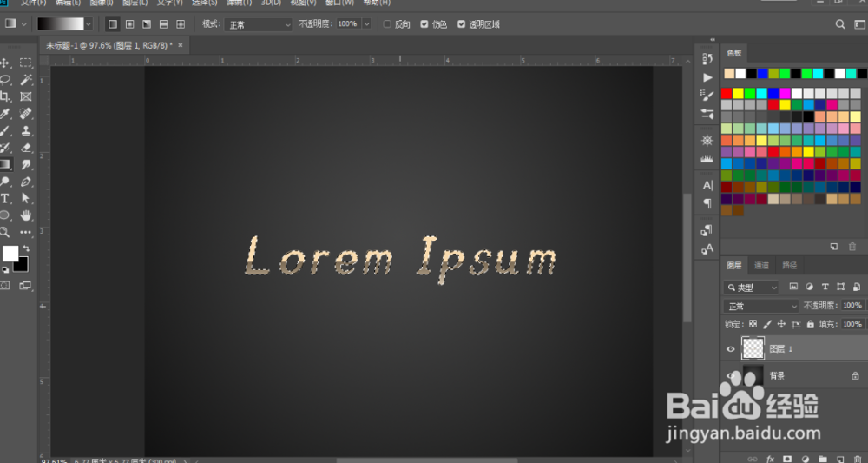Select the Pen tool
Image resolution: width=868 pixels, height=463 pixels.
click(x=25, y=182)
